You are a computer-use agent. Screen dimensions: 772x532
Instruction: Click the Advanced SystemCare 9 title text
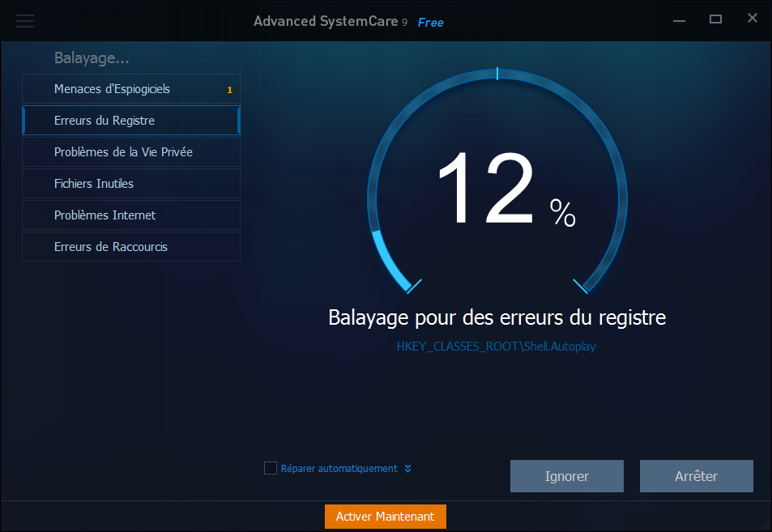pyautogui.click(x=331, y=21)
